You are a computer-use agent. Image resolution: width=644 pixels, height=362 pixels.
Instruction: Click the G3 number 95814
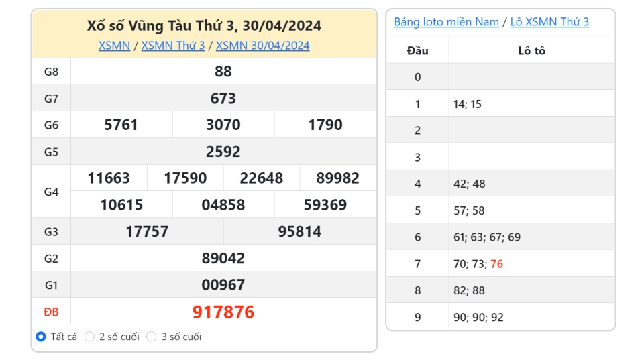tap(300, 231)
